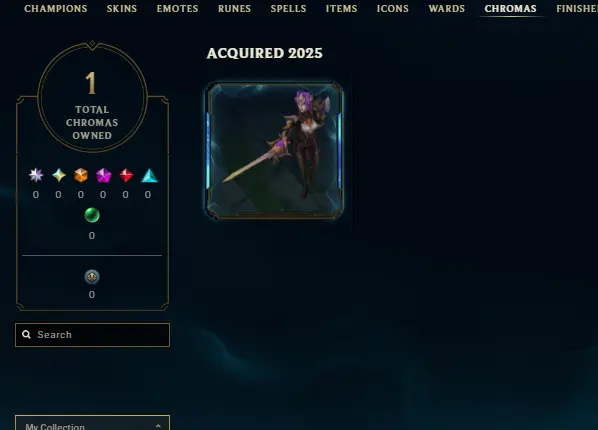The height and width of the screenshot is (430, 598).
Task: Click the cyan triangle gemstone icon
Action: point(149,176)
